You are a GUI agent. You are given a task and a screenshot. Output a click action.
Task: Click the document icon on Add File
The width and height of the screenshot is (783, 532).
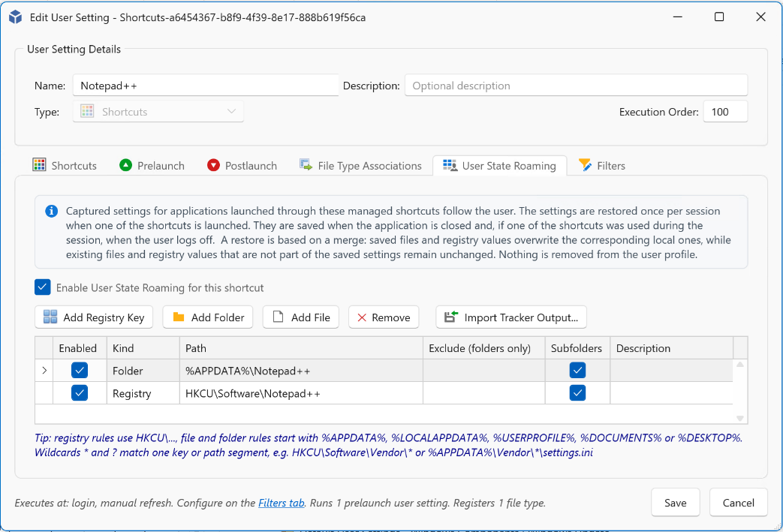coord(279,317)
